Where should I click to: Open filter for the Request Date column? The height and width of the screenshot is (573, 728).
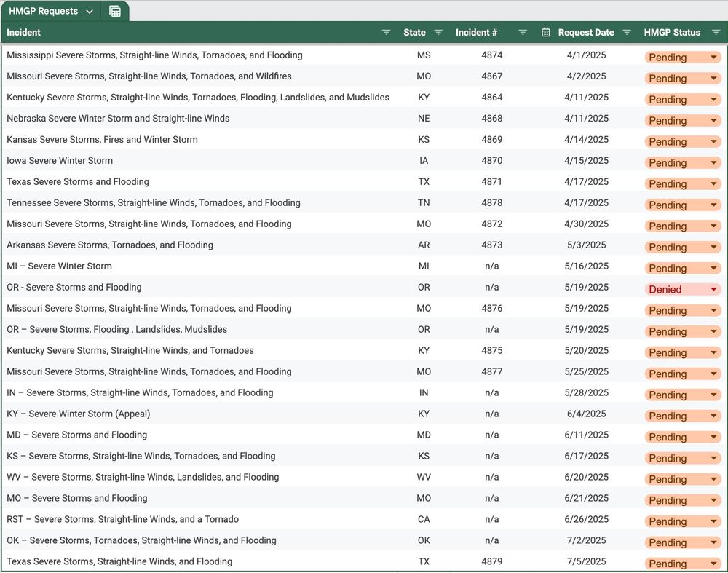pyautogui.click(x=626, y=33)
